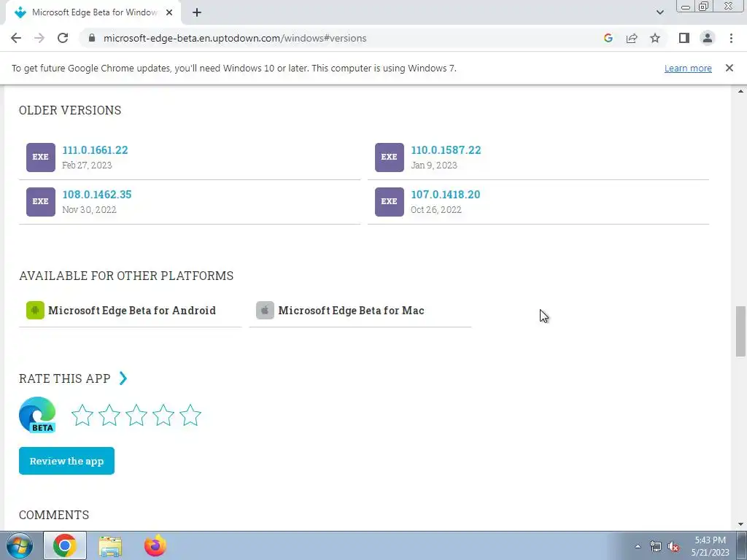Screen dimensions: 747x560
Task: Open the Chrome profile icon
Action: pos(708,38)
